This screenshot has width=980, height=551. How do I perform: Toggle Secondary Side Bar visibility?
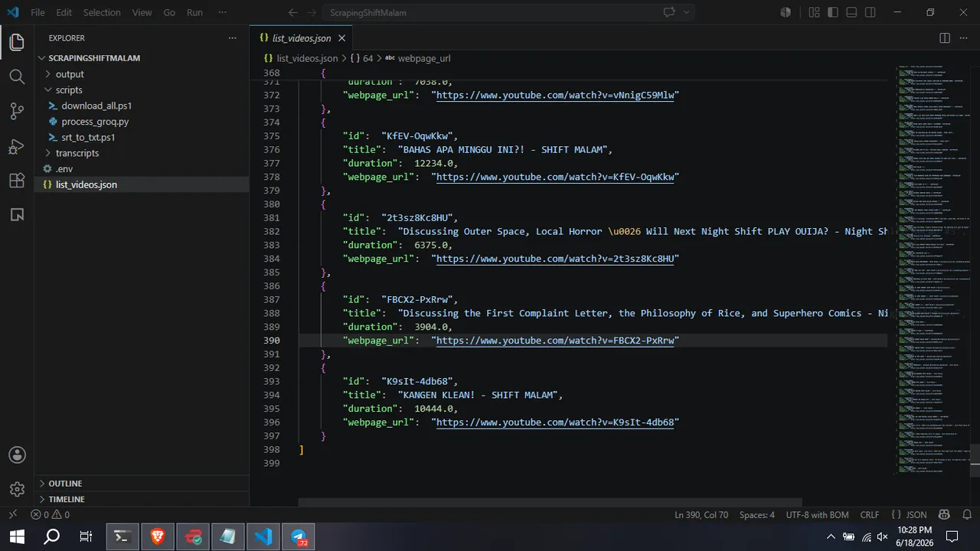click(x=871, y=12)
